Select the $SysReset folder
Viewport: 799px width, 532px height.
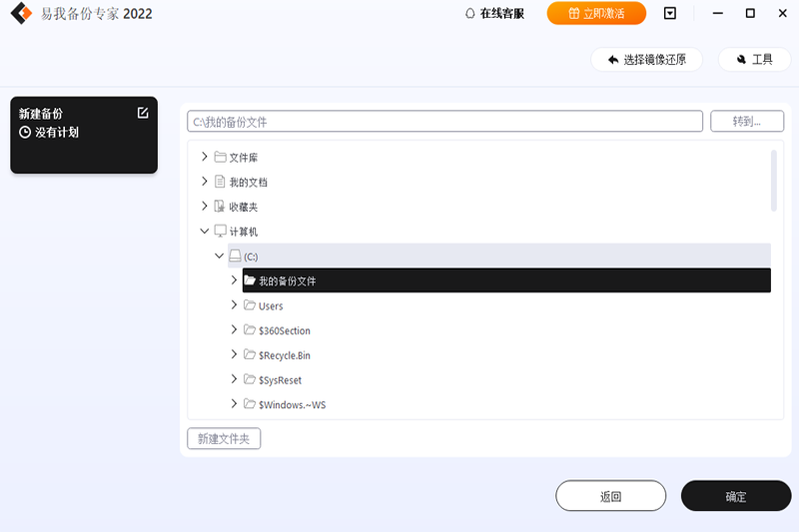click(280, 380)
